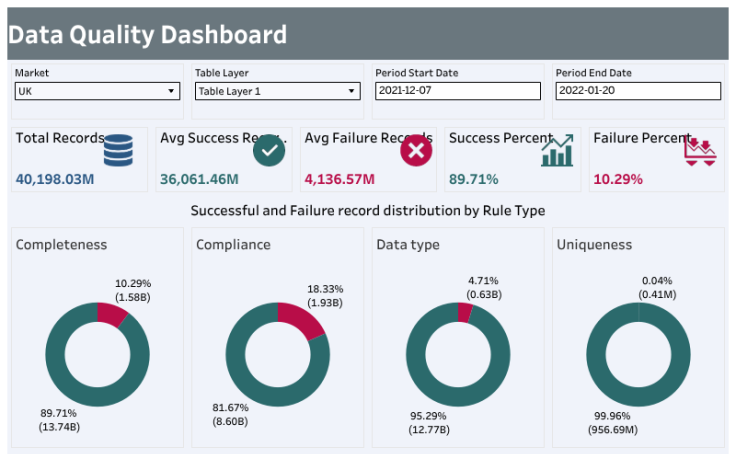Image resolution: width=736 pixels, height=454 pixels.
Task: Click the Period End Date field
Action: click(637, 91)
